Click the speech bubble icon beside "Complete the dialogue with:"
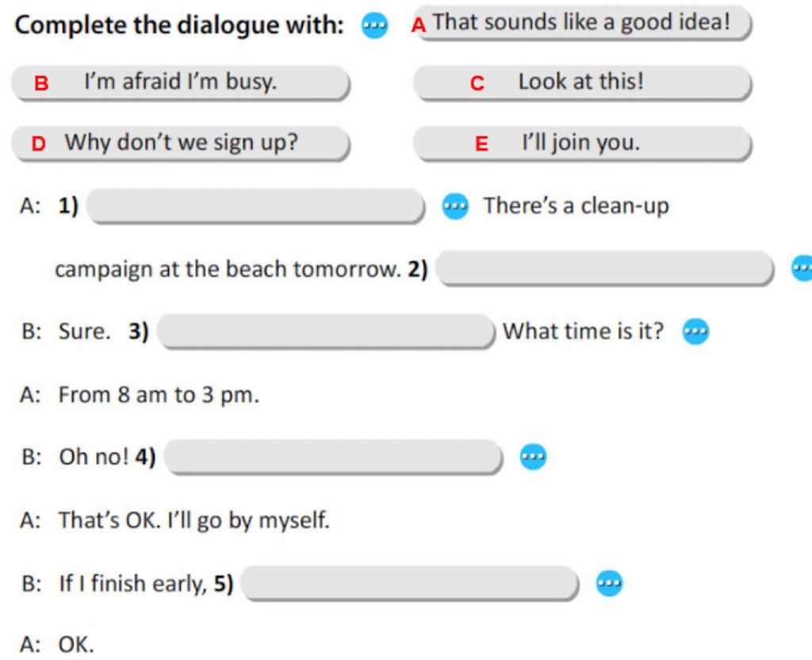The image size is (812, 660). 374,25
